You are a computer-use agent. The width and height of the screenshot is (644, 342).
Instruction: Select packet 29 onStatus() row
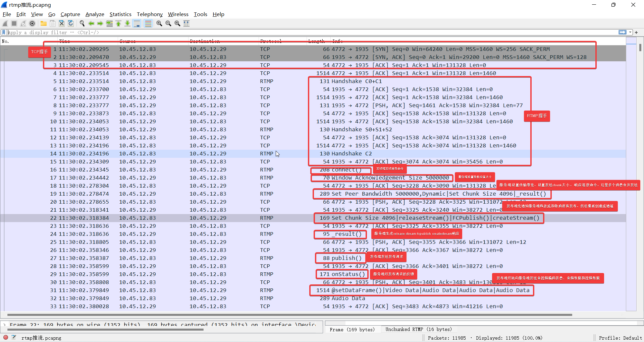[x=313, y=274]
